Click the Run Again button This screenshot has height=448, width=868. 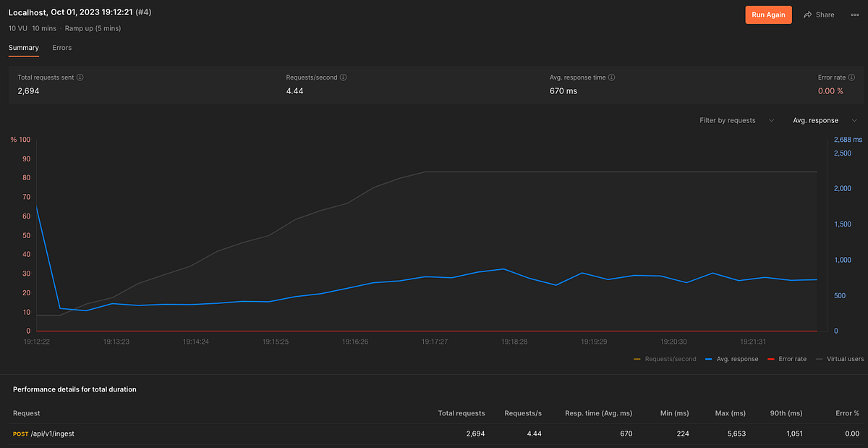[768, 14]
